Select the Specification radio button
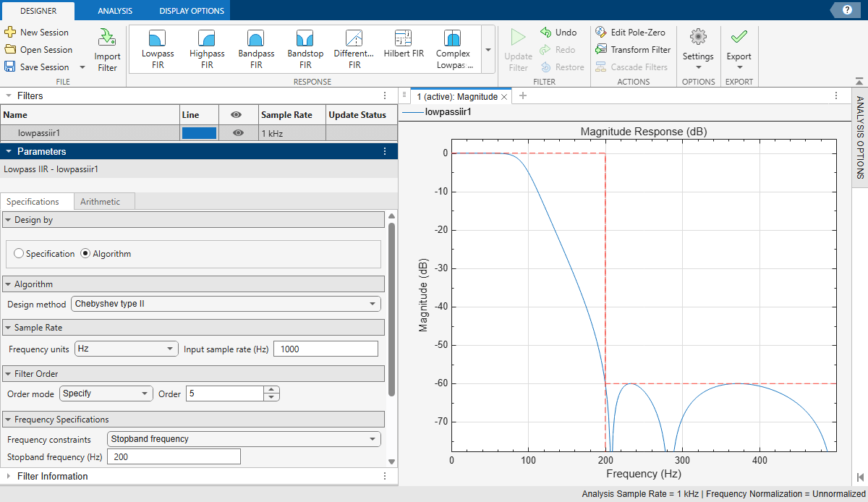The height and width of the screenshot is (502, 868). (19, 254)
